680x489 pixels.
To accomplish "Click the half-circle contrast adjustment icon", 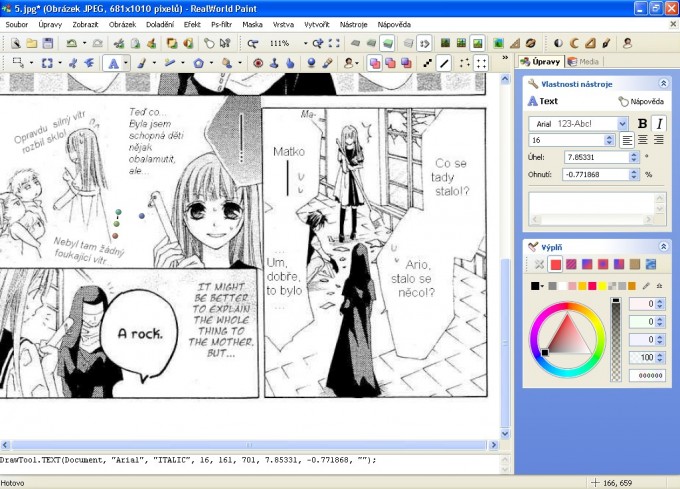I will 558,43.
